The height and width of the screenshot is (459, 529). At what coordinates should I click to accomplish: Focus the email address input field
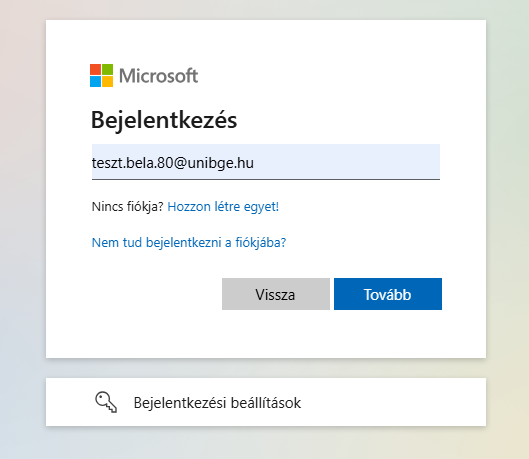(266, 162)
